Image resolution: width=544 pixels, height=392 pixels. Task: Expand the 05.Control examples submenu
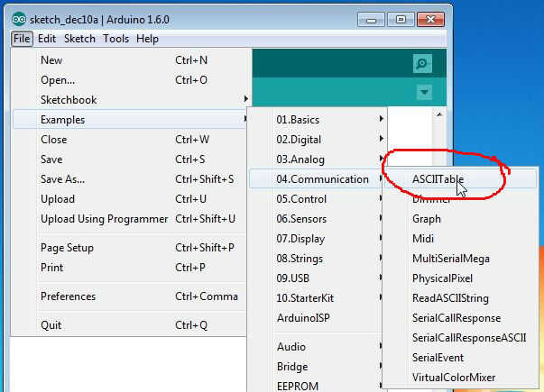click(x=316, y=199)
